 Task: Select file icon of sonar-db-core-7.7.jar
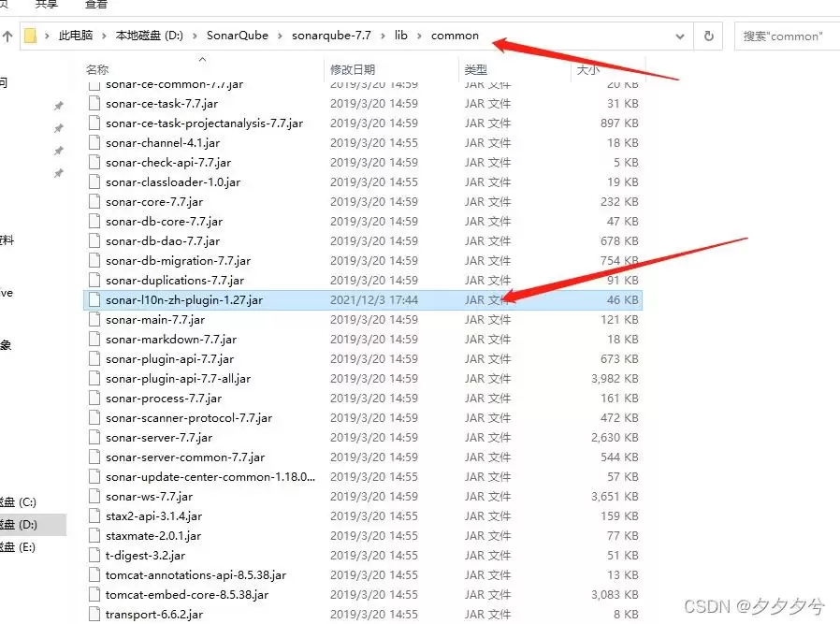pyautogui.click(x=94, y=221)
